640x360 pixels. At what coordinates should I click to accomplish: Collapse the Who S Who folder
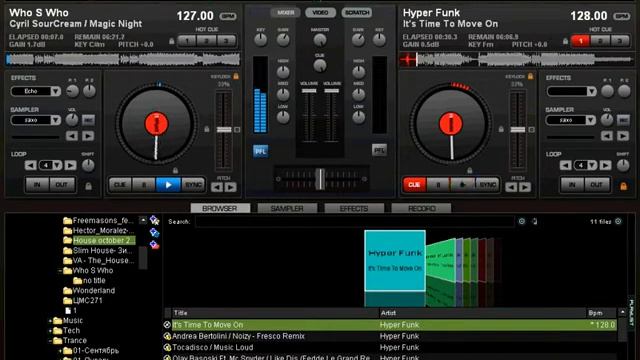(60, 271)
